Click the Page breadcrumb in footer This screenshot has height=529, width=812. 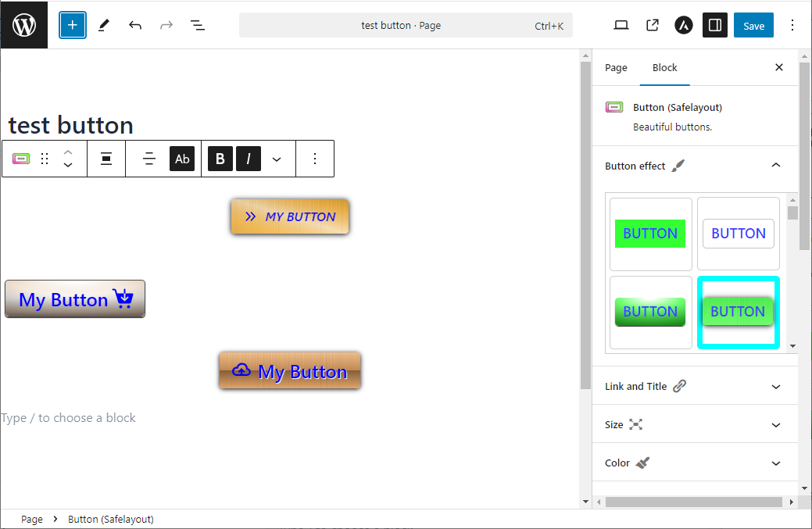(32, 519)
